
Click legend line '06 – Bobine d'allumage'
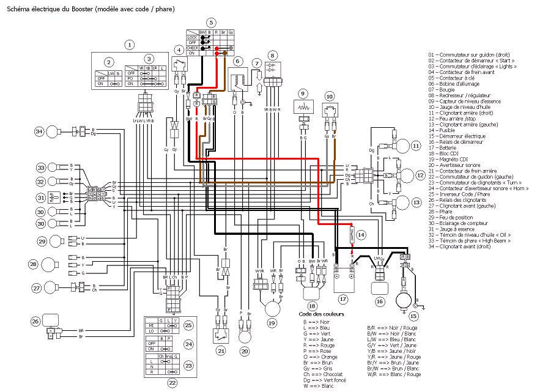tap(454, 84)
